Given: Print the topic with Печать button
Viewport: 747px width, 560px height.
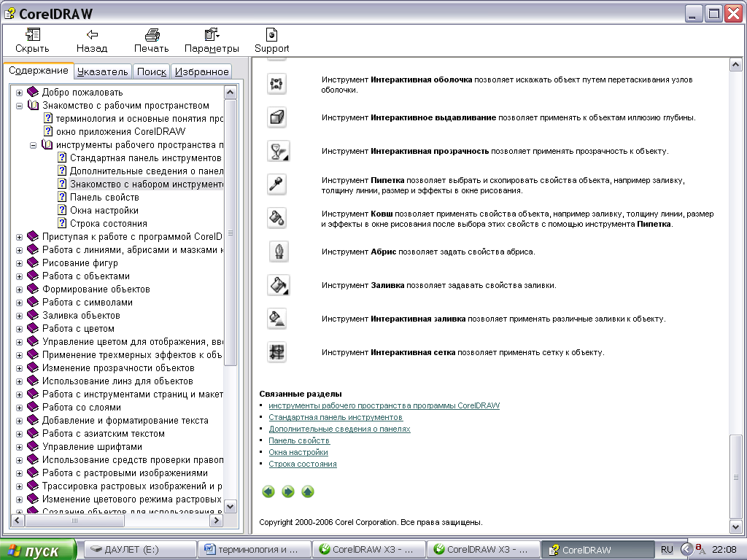Looking at the screenshot, I should coord(152,41).
